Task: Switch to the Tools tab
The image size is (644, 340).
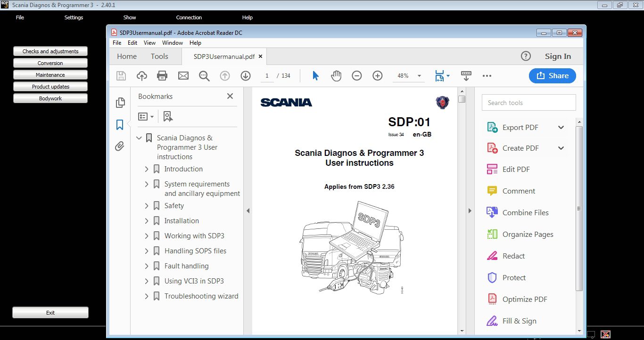Action: (x=159, y=56)
